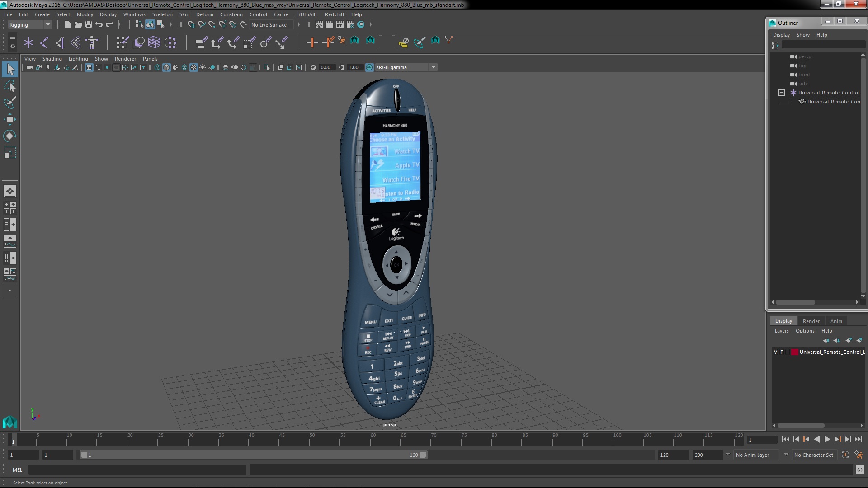Toggle the film gate viewport button

[98, 67]
